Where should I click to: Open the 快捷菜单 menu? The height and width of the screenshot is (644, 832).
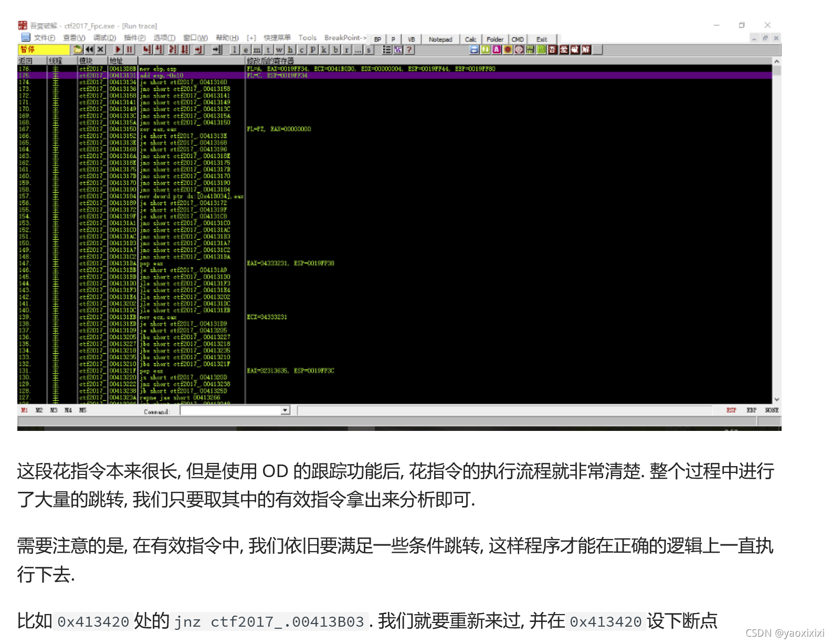coord(277,38)
